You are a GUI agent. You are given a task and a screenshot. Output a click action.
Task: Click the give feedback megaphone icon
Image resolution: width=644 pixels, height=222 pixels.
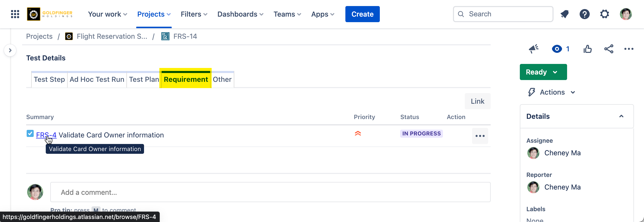pos(533,49)
